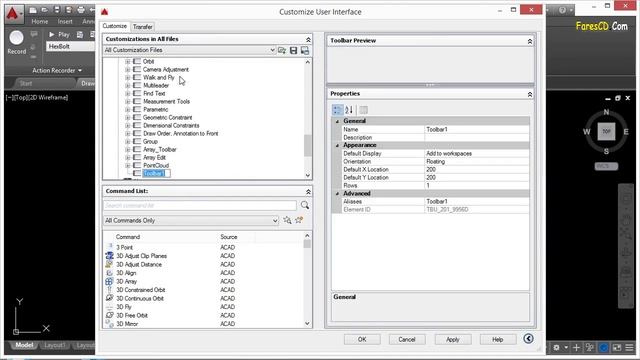Collapse the Toolbar Preview panel
Screen dimensions: 640x360
pos(530,41)
